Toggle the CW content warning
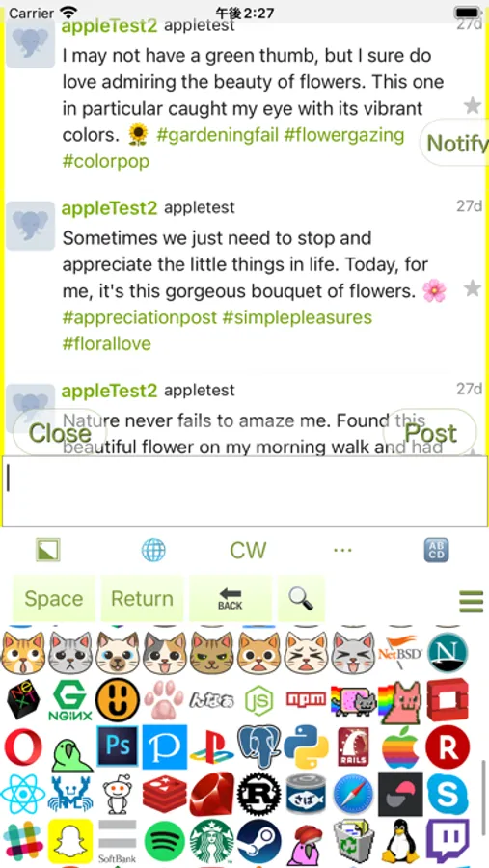489x868 pixels. click(248, 551)
